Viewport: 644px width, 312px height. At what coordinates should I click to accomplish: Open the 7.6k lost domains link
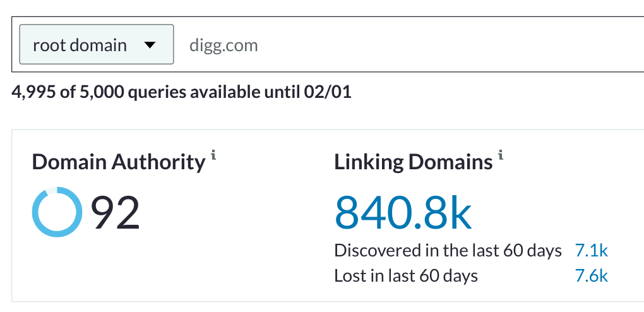click(x=591, y=275)
